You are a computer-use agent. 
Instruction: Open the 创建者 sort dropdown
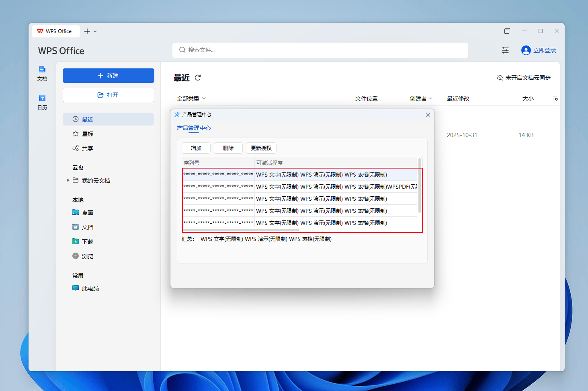click(x=420, y=98)
